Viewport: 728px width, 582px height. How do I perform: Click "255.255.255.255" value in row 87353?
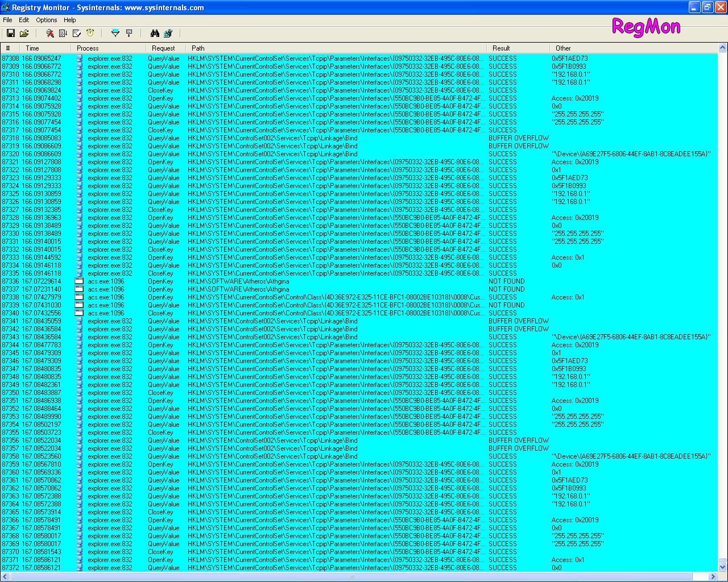pos(577,417)
